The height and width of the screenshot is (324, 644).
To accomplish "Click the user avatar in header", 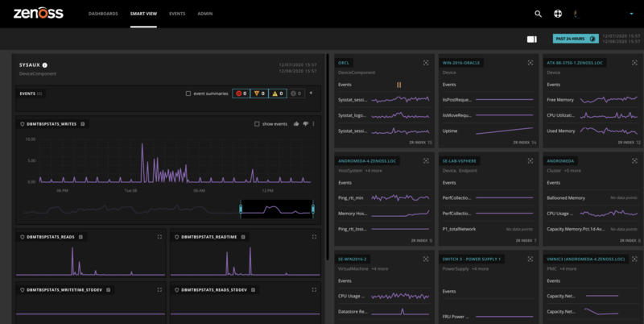I will click(576, 14).
